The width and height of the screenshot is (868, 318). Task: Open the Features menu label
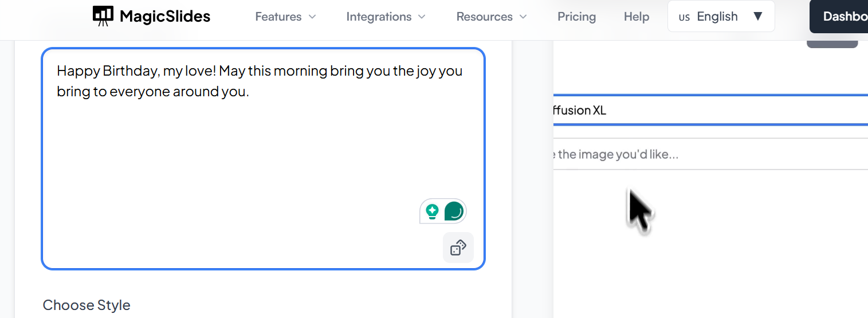(278, 17)
